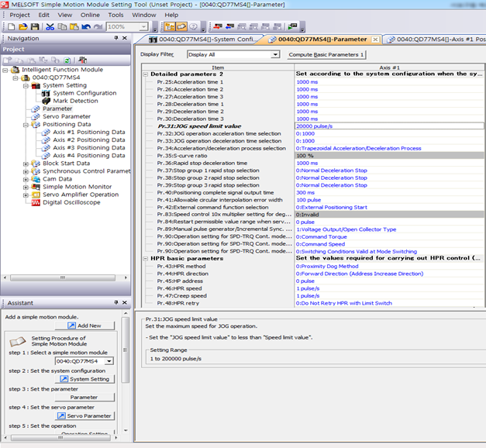Toggle the Assistant window toolbar icon
Image resolution: width=486 pixels, height=448 pixels.
(181, 27)
